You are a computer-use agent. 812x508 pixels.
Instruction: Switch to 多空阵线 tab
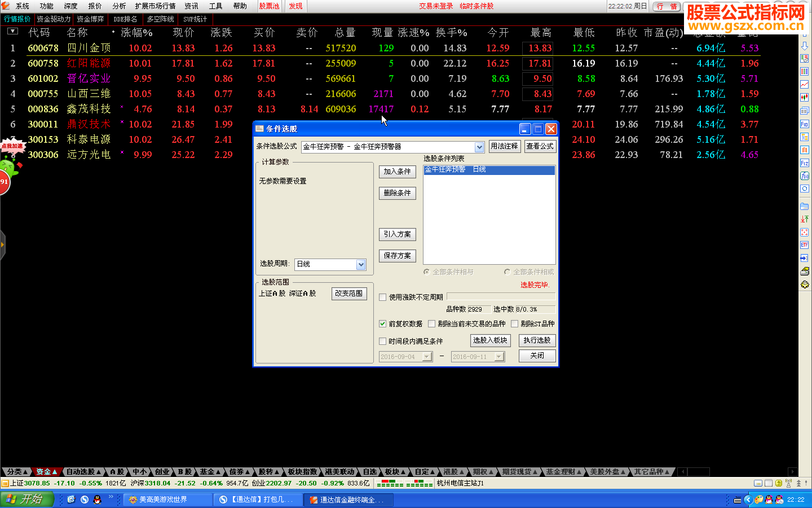pyautogui.click(x=161, y=19)
